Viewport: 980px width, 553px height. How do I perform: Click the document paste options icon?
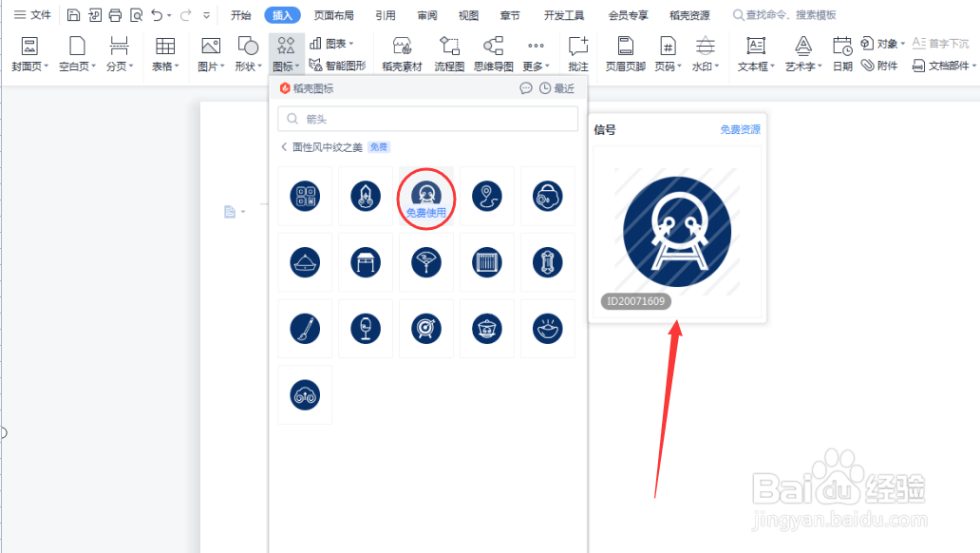tap(230, 212)
